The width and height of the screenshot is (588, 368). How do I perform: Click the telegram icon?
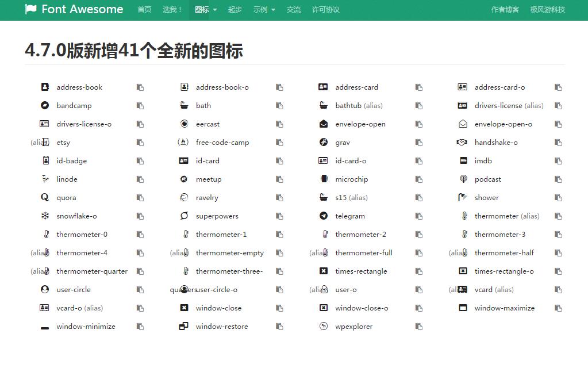tap(324, 216)
